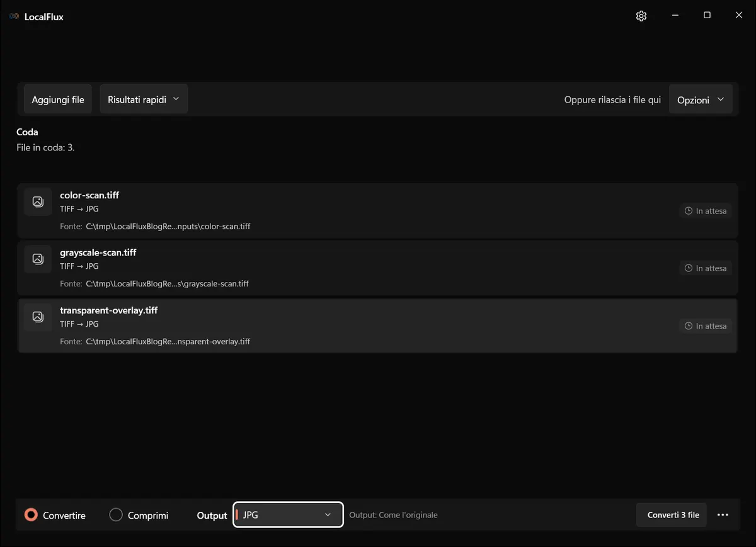Select the Comprimi radio button
The image size is (756, 547).
[116, 515]
